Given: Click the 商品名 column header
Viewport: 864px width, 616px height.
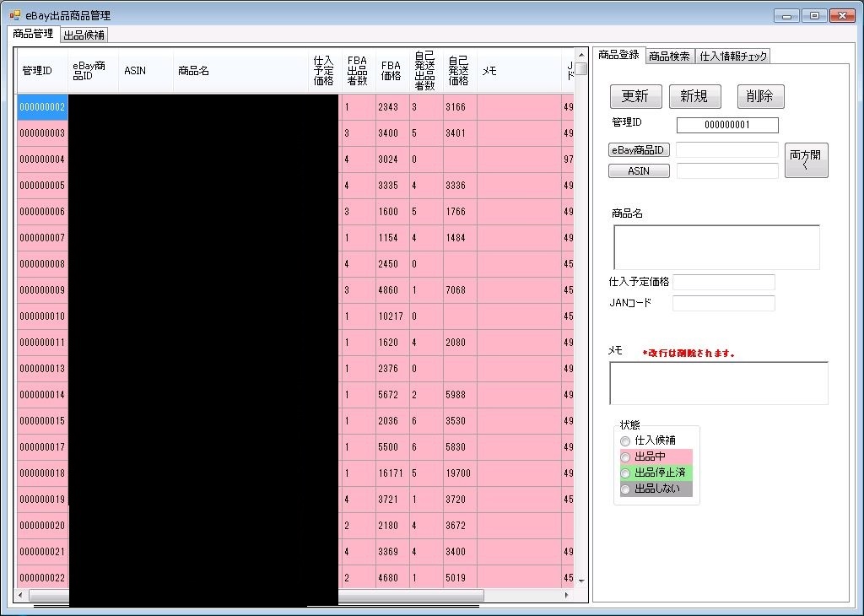Looking at the screenshot, I should coord(240,71).
